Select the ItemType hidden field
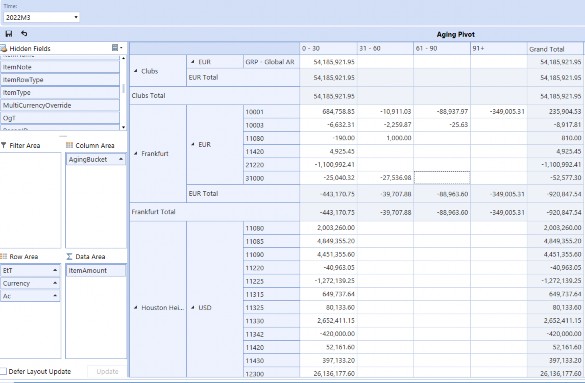 pyautogui.click(x=60, y=92)
